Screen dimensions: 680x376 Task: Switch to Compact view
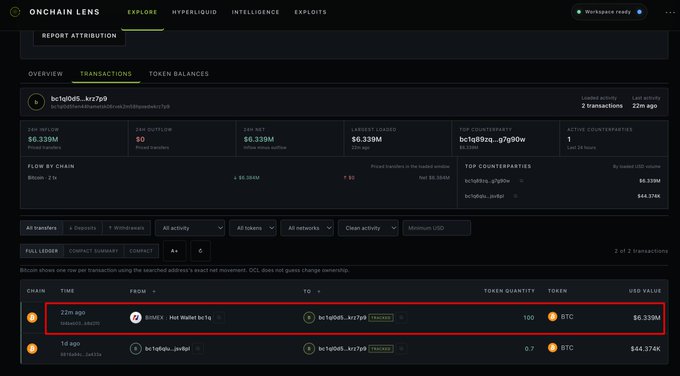(x=141, y=251)
